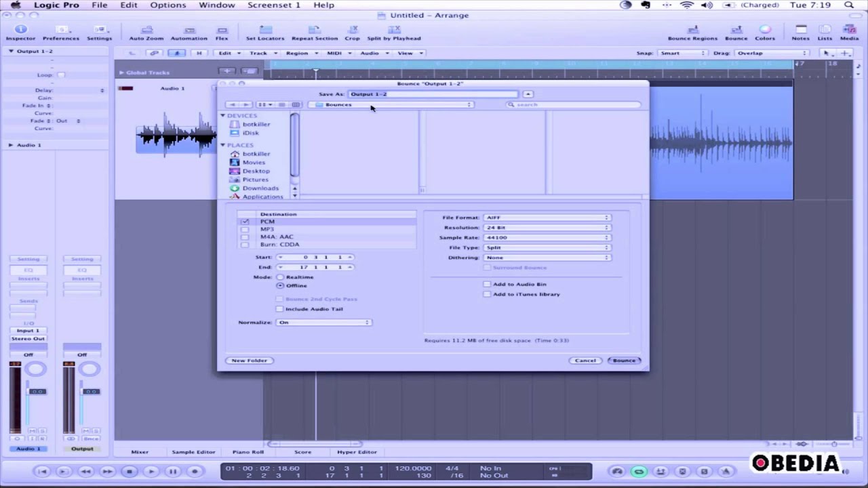Open the Wi-Fi status menu

[x=687, y=5]
